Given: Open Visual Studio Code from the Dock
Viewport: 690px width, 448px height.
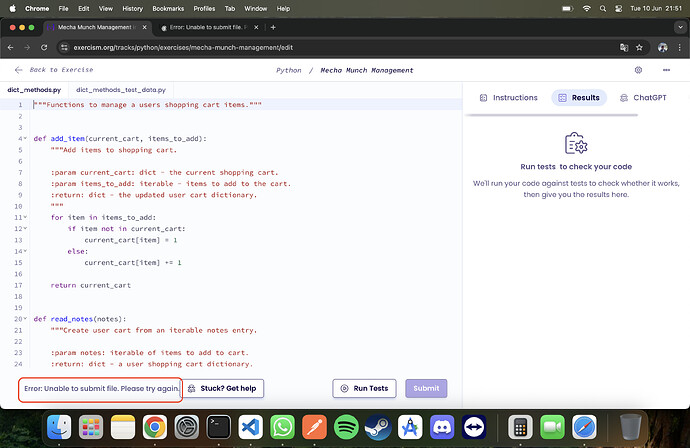Looking at the screenshot, I should click(x=250, y=427).
